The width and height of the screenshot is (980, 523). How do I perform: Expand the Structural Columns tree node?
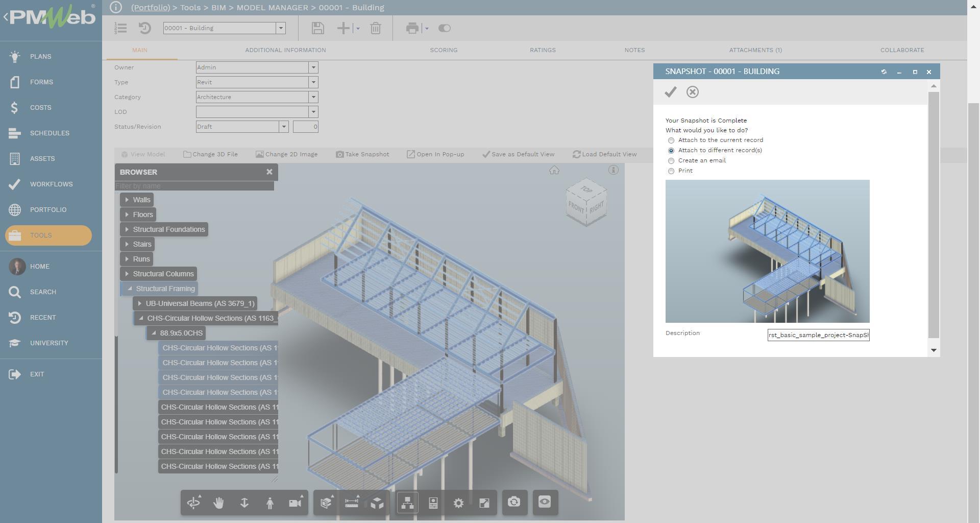point(126,274)
